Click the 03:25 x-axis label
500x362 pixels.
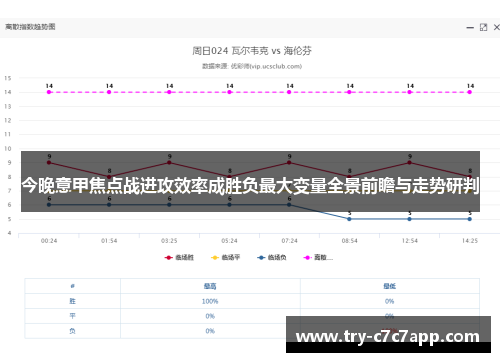[169, 241]
